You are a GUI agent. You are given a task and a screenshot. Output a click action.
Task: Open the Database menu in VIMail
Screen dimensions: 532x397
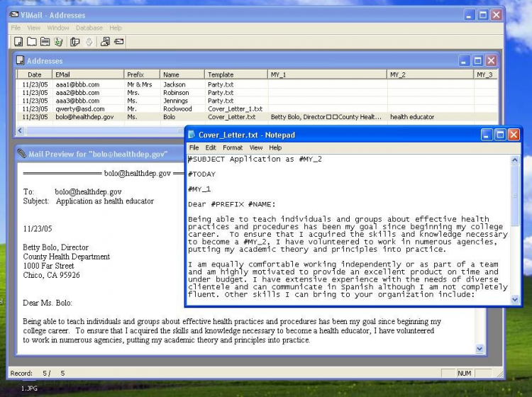pyautogui.click(x=89, y=28)
